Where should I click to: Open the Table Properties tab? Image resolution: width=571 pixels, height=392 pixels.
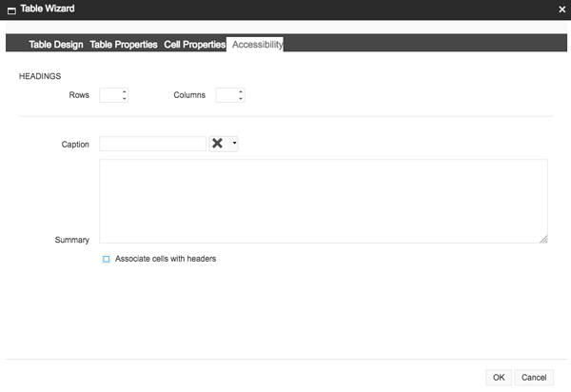tap(124, 45)
